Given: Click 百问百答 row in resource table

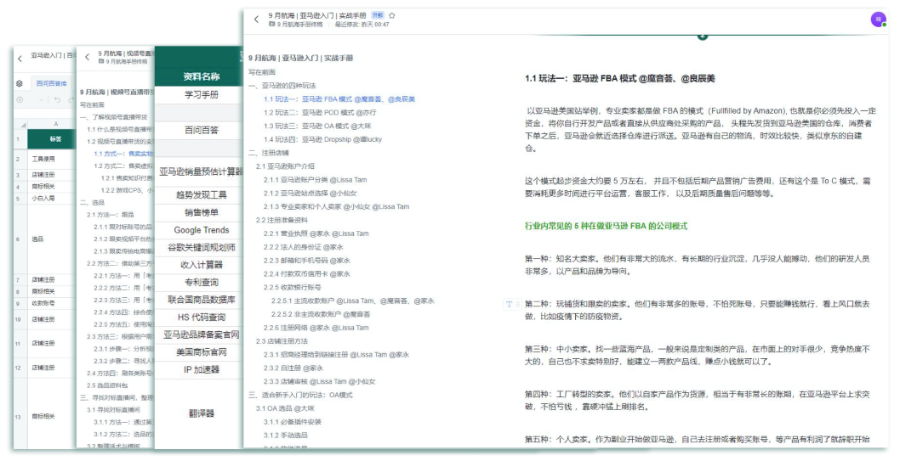Looking at the screenshot, I should pos(201,130).
